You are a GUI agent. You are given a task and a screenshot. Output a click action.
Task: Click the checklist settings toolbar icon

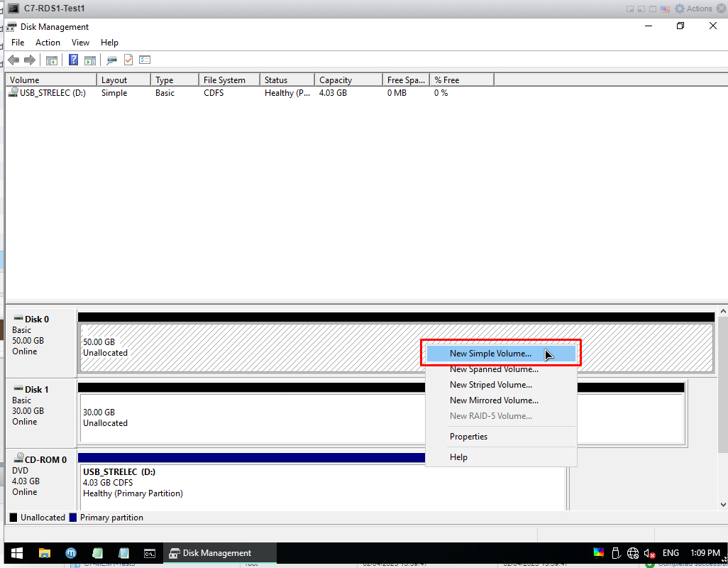[x=145, y=60]
